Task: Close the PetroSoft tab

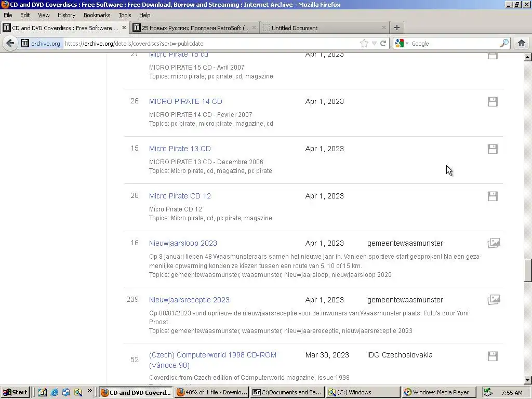Action: [254, 28]
